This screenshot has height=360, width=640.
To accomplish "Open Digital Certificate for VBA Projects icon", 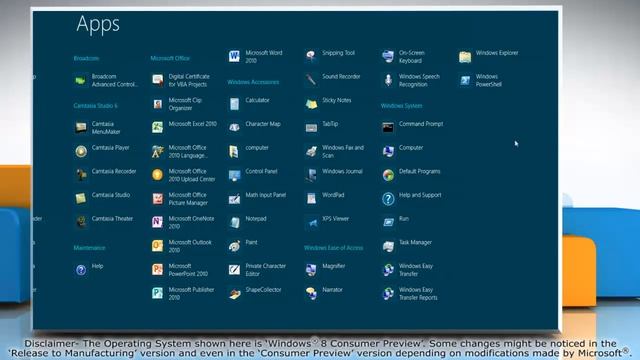I will [x=158, y=80].
